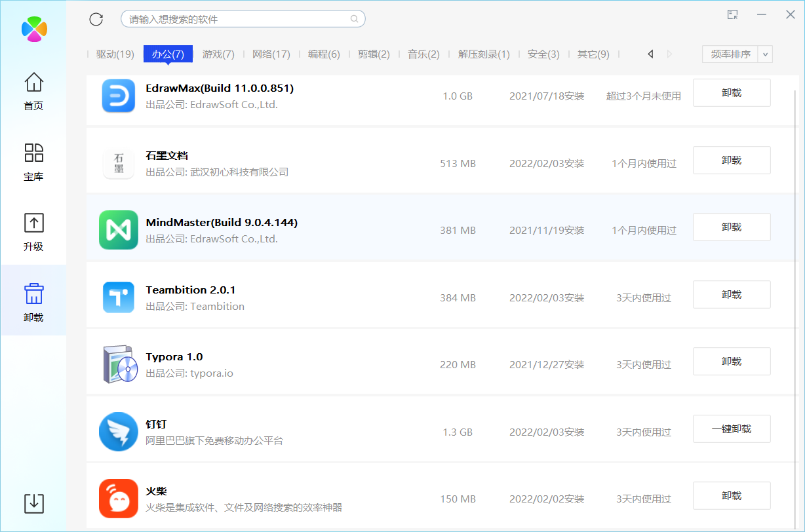The height and width of the screenshot is (532, 805).
Task: Click the 381 MB size value
Action: [458, 231]
